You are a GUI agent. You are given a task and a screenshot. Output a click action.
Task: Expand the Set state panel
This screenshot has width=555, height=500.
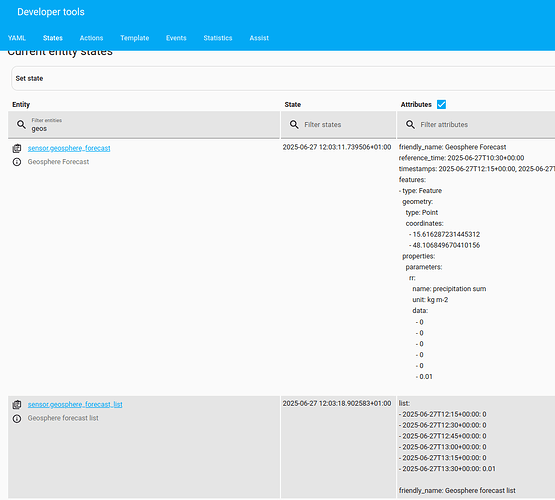tap(283, 79)
